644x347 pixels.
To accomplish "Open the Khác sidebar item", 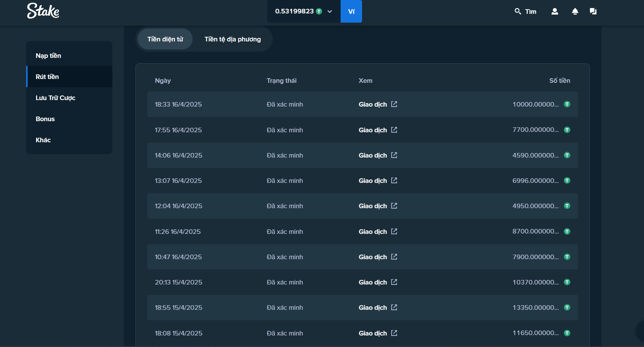I will pos(43,140).
